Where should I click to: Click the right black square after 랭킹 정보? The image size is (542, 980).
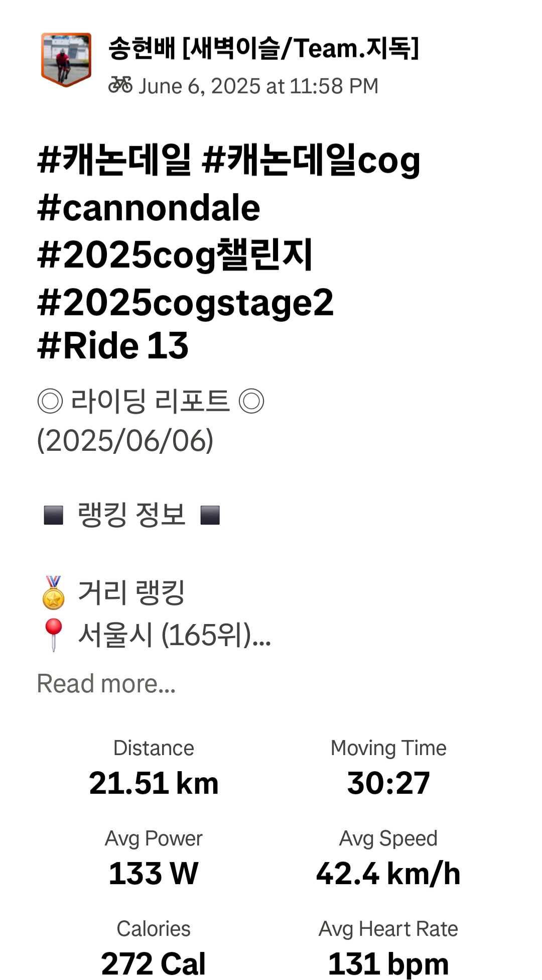[x=210, y=515]
